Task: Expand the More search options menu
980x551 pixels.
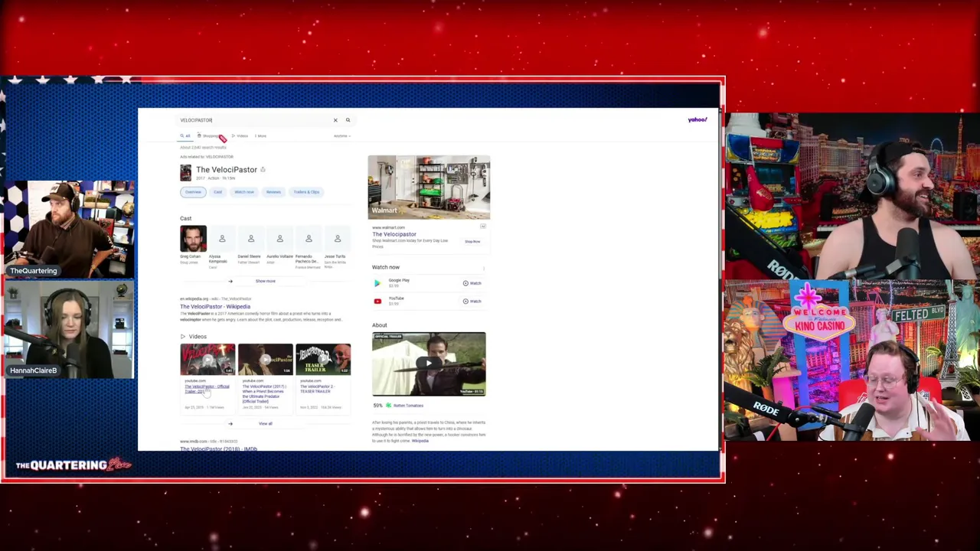Action: [x=261, y=136]
